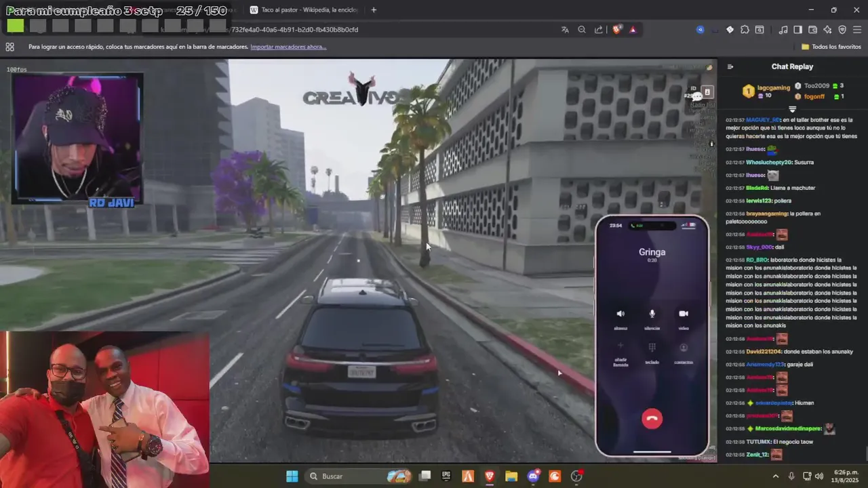The image size is (868, 488).
Task: Open the music note media control icon
Action: [x=783, y=30]
